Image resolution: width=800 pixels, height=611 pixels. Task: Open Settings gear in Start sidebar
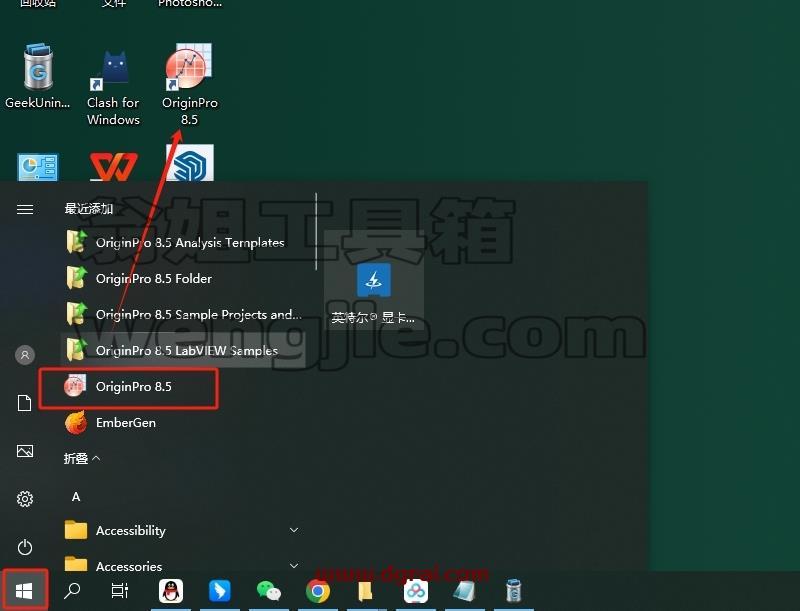click(25, 498)
